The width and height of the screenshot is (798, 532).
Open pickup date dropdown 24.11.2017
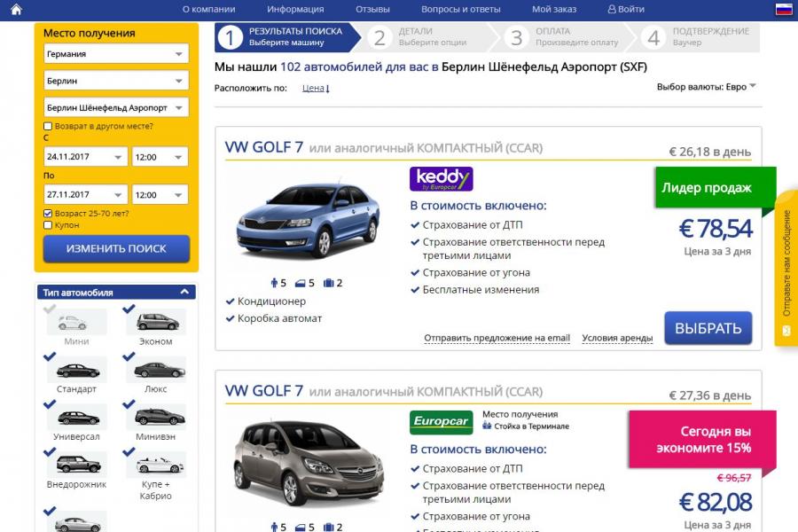(x=85, y=157)
